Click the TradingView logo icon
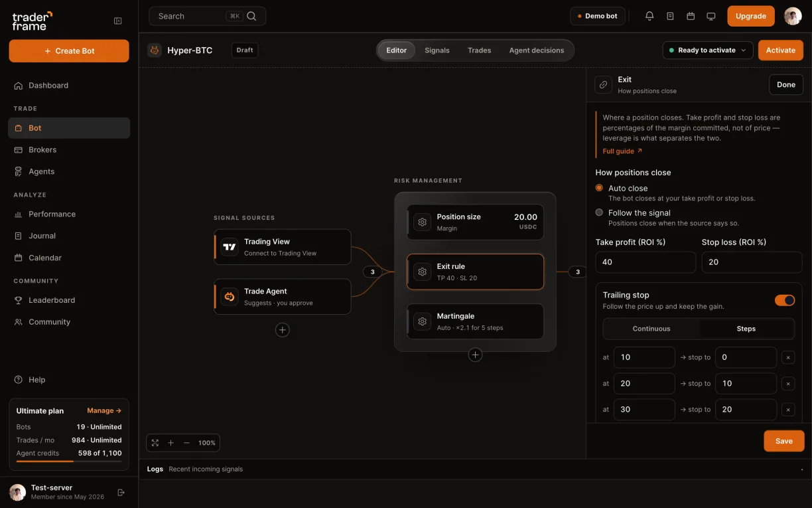The height and width of the screenshot is (508, 812). pyautogui.click(x=230, y=247)
